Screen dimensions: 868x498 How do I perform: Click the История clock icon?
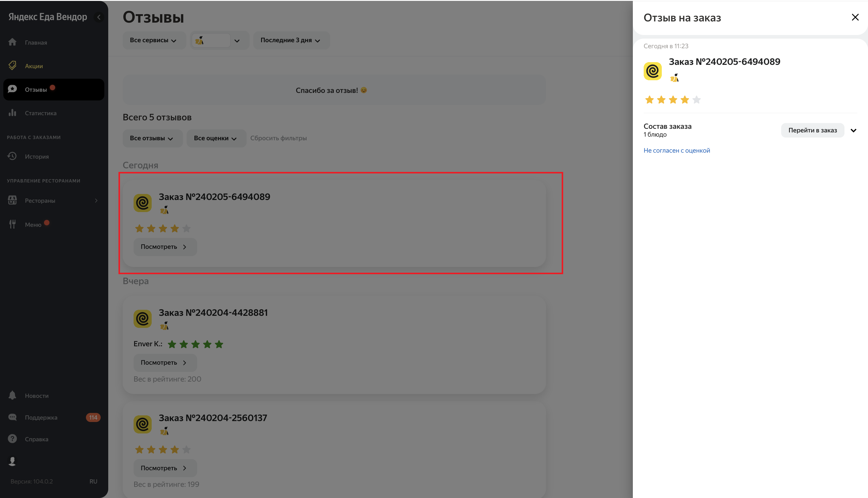click(12, 156)
